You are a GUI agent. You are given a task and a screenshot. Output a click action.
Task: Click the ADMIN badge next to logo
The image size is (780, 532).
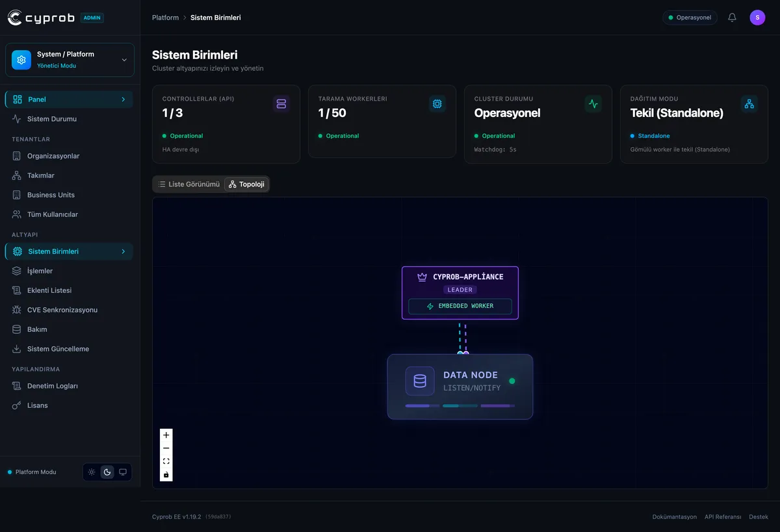92,18
